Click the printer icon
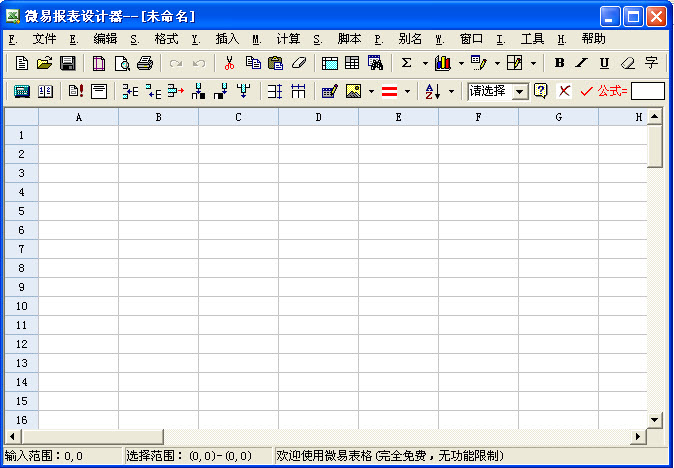This screenshot has width=674, height=468. point(145,63)
